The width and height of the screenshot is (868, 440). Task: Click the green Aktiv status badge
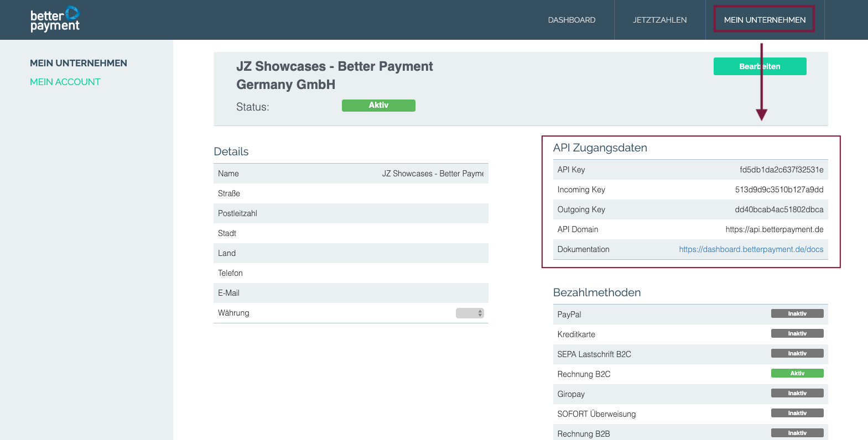click(x=378, y=106)
